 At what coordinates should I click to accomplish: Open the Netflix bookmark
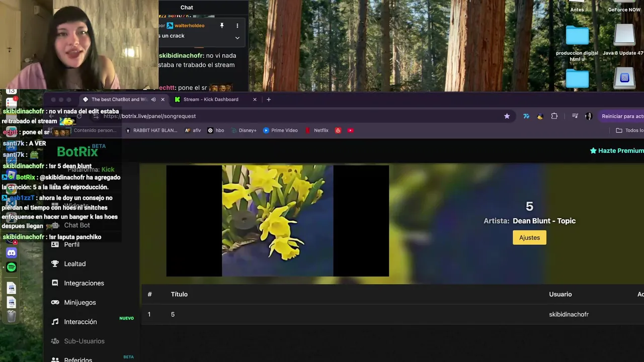(316, 130)
